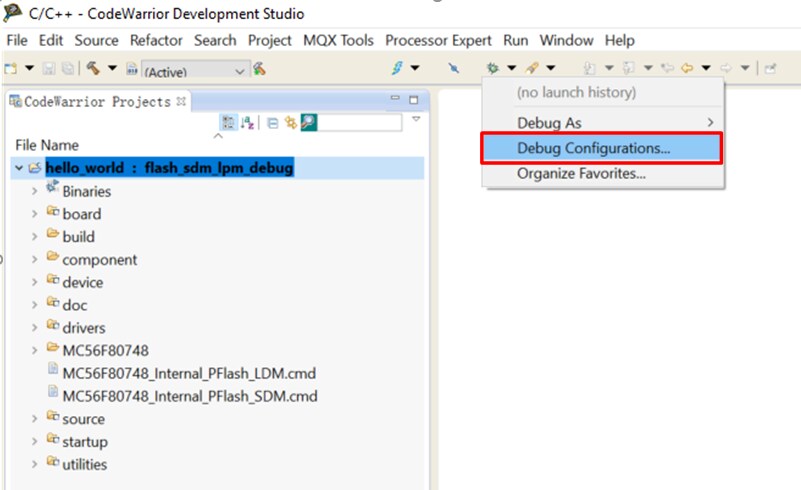
Task: Open the Debug As submenu
Action: [600, 122]
